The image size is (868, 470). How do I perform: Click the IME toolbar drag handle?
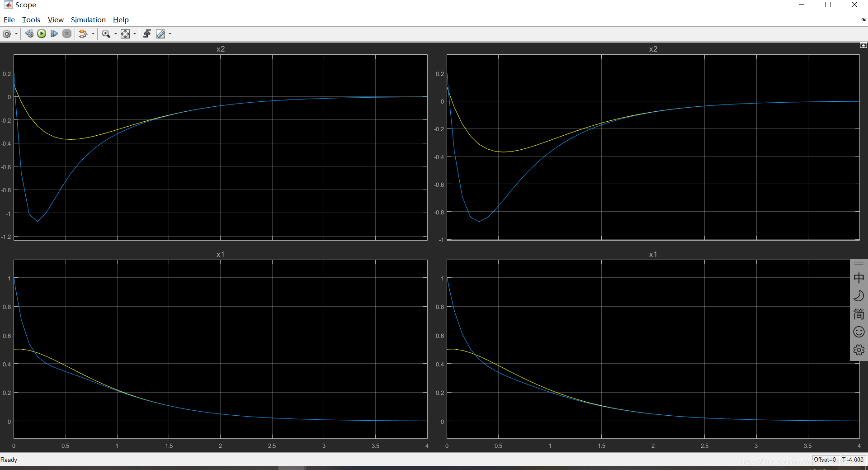coord(859,264)
